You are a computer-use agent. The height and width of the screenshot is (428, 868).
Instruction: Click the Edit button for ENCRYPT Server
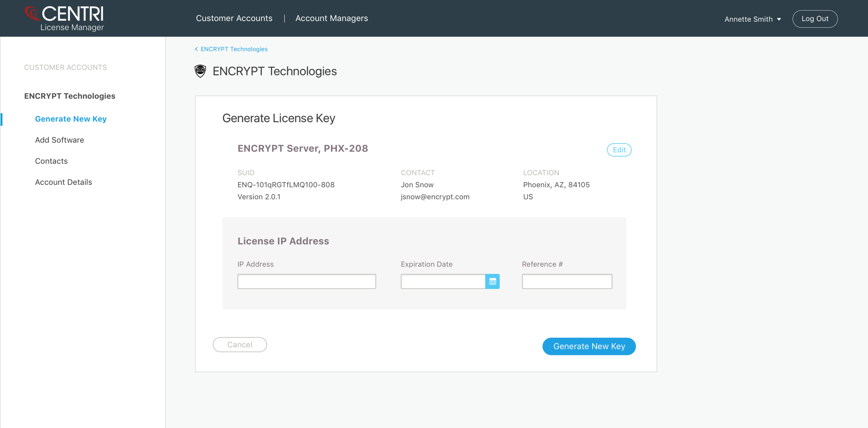click(619, 150)
